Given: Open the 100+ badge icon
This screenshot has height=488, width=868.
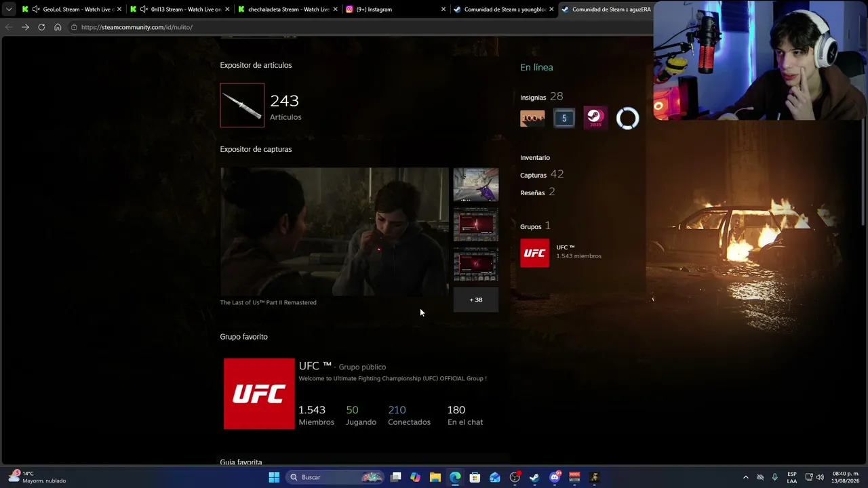Looking at the screenshot, I should [532, 119].
